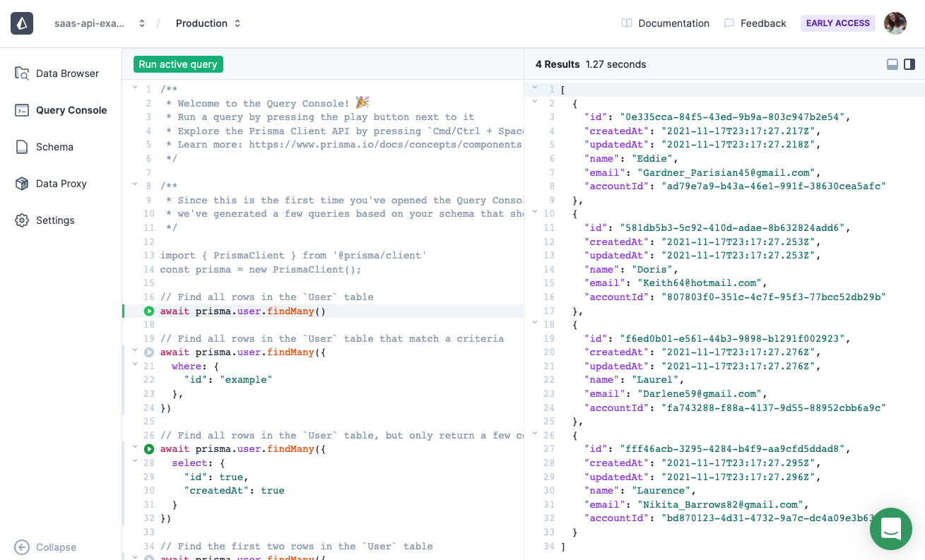Click the Prisma logo in the header
The height and width of the screenshot is (560, 925).
pyautogui.click(x=22, y=23)
